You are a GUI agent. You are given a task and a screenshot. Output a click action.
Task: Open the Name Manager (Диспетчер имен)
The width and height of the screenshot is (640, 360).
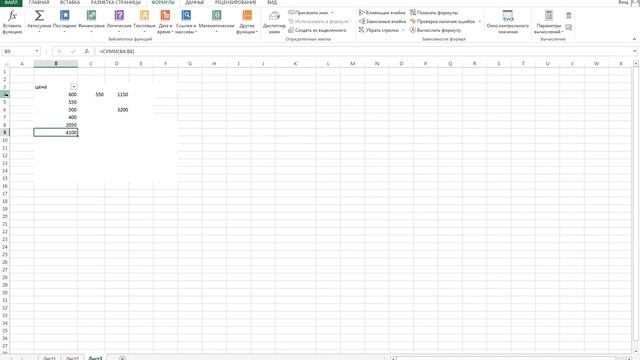pos(274,22)
